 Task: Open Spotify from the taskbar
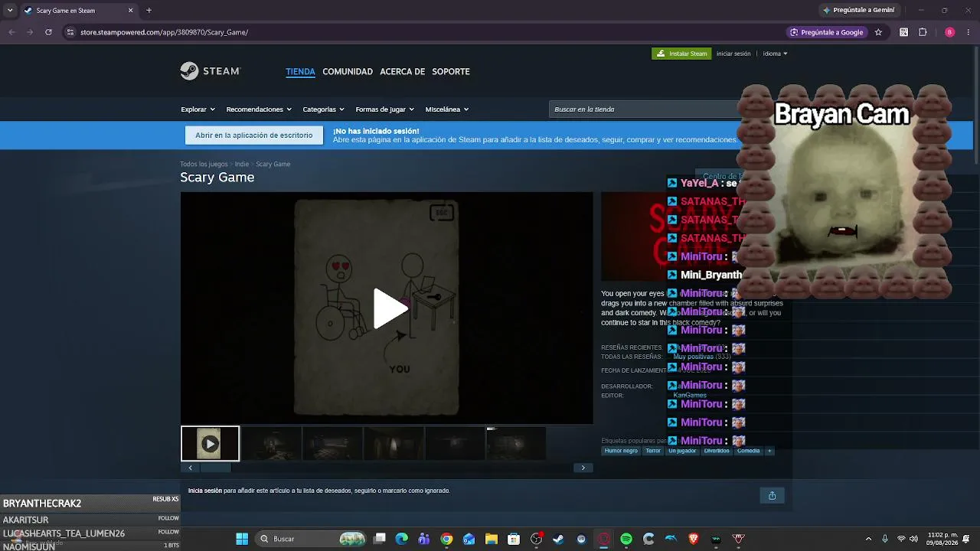click(x=626, y=539)
